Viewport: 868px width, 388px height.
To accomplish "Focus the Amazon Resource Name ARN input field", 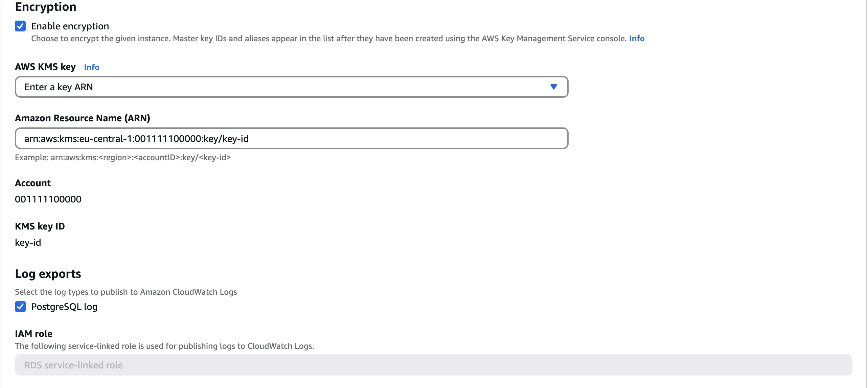I will coord(291,139).
